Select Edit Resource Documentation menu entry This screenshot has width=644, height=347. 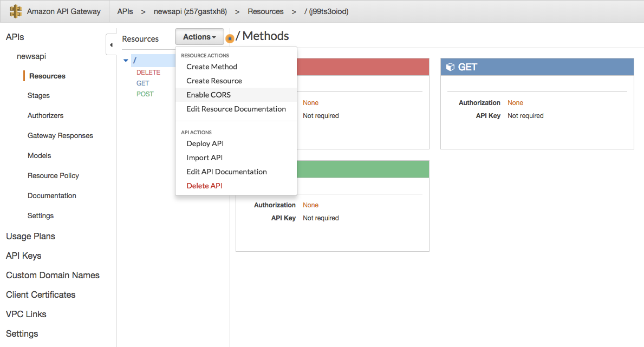click(x=236, y=109)
